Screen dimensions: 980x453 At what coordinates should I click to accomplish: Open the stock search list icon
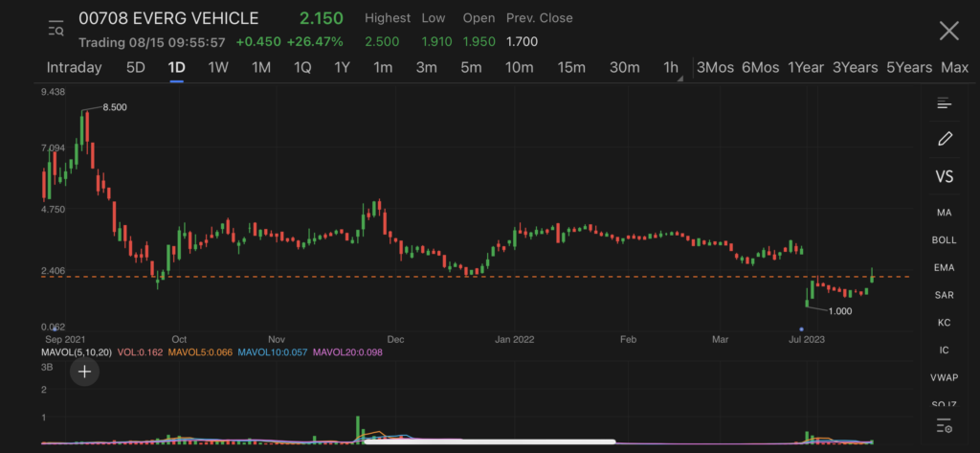56,28
